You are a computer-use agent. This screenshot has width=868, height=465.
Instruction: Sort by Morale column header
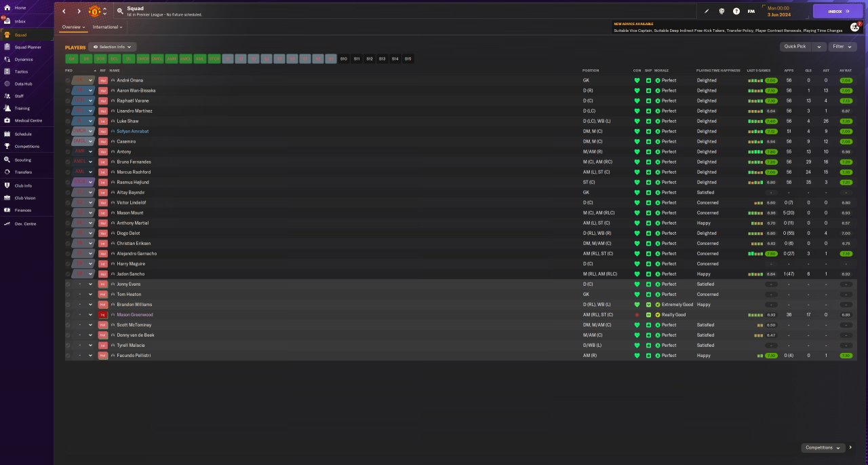(x=661, y=71)
